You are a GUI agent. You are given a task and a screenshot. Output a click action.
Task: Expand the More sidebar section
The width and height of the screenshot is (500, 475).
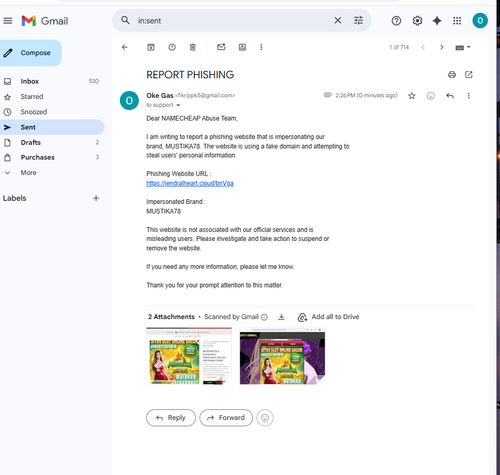28,173
